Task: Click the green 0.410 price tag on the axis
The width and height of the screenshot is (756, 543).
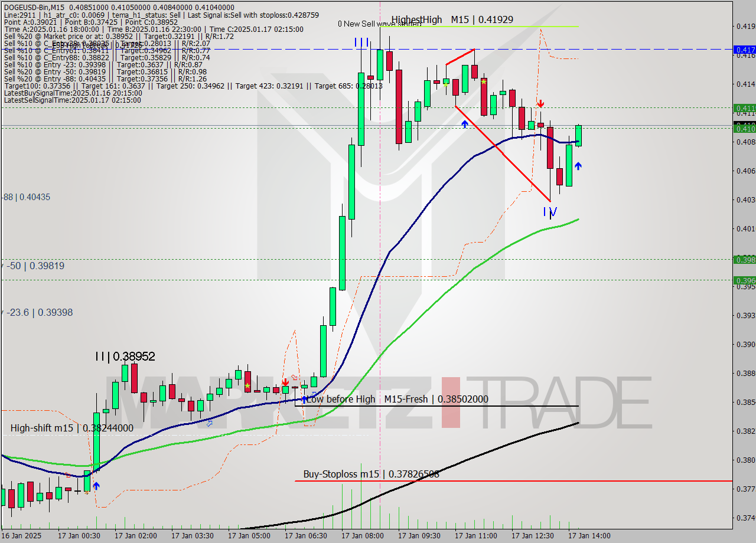Action: (744, 128)
